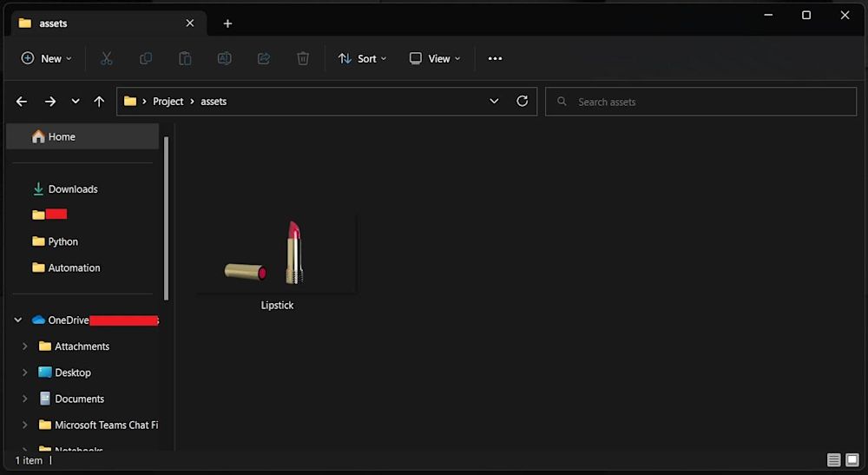The height and width of the screenshot is (475, 868).
Task: Expand the Documents folder node
Action: click(x=24, y=399)
